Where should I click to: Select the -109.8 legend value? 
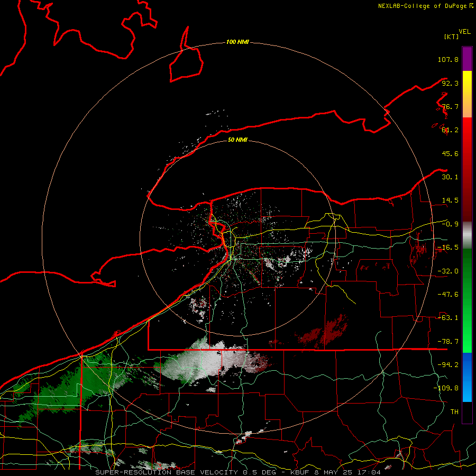coord(446,388)
